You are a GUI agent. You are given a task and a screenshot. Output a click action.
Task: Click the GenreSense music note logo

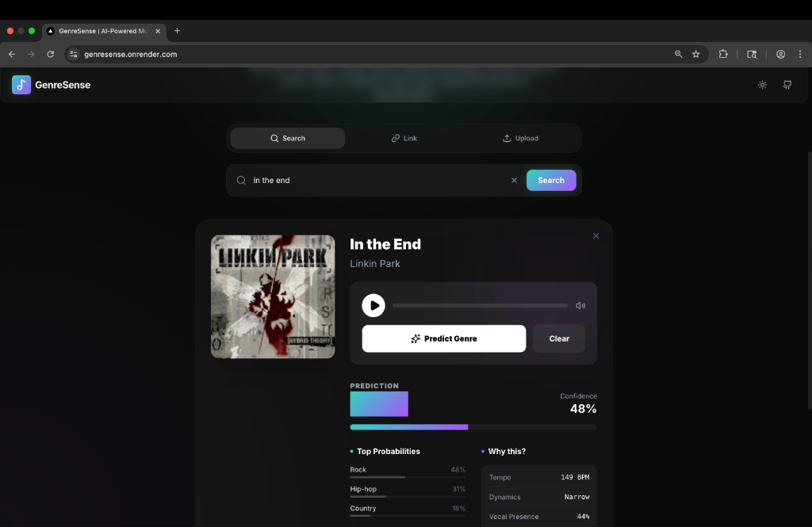pos(21,85)
